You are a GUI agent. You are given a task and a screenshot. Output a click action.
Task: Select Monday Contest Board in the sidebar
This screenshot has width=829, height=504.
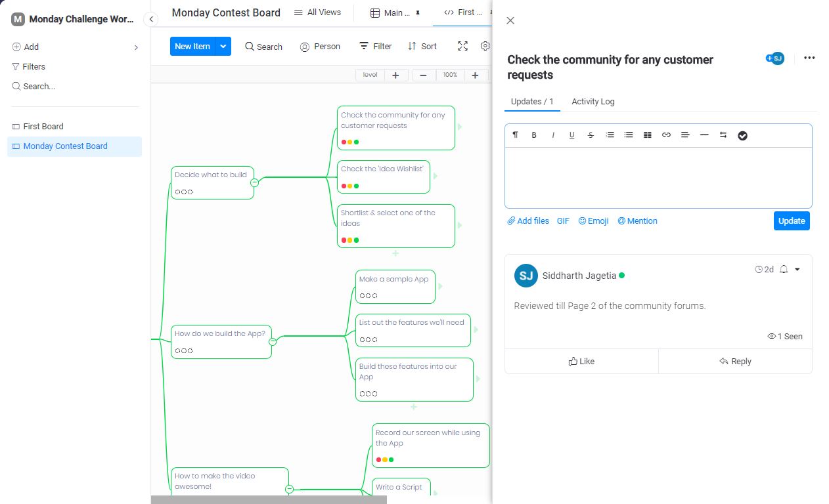click(x=75, y=146)
